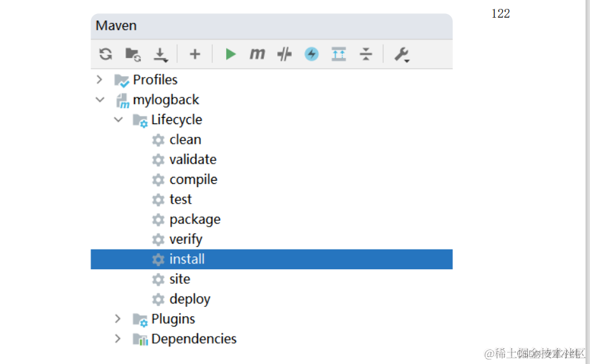Click the Profiles folder icon
This screenshot has height=364, width=590.
[122, 80]
